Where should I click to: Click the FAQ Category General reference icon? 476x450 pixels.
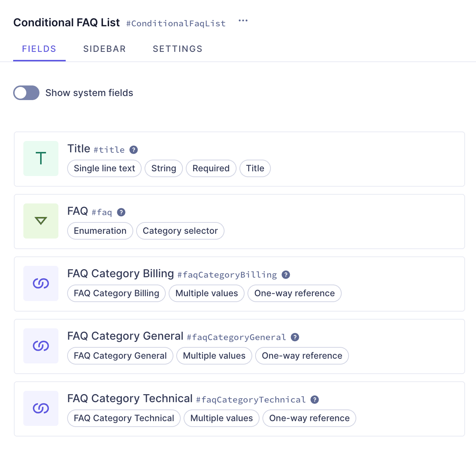point(41,346)
